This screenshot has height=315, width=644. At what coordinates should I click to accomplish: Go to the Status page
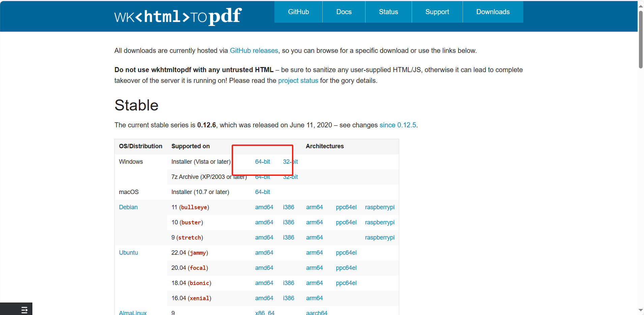tap(388, 12)
